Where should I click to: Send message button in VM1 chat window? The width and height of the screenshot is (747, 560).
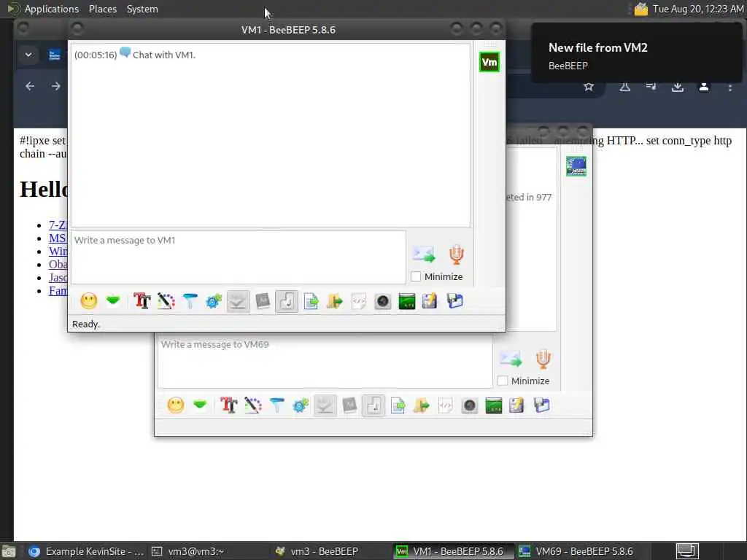[424, 254]
